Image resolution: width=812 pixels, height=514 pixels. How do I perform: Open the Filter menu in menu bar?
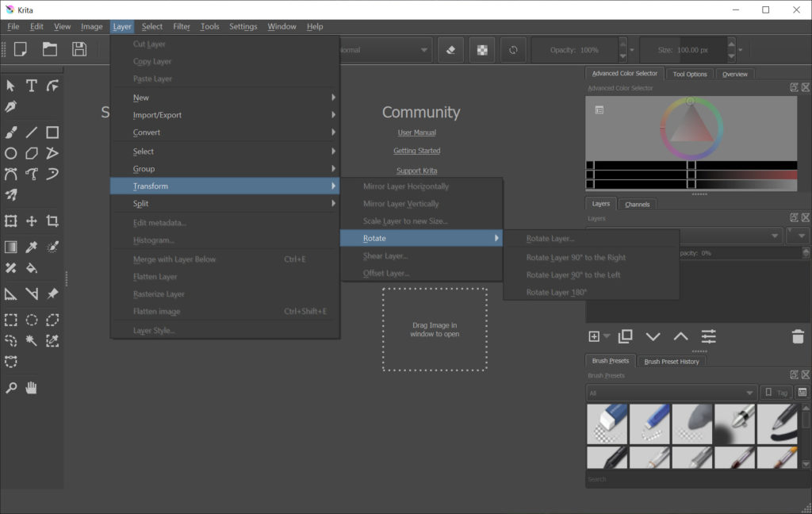point(182,26)
